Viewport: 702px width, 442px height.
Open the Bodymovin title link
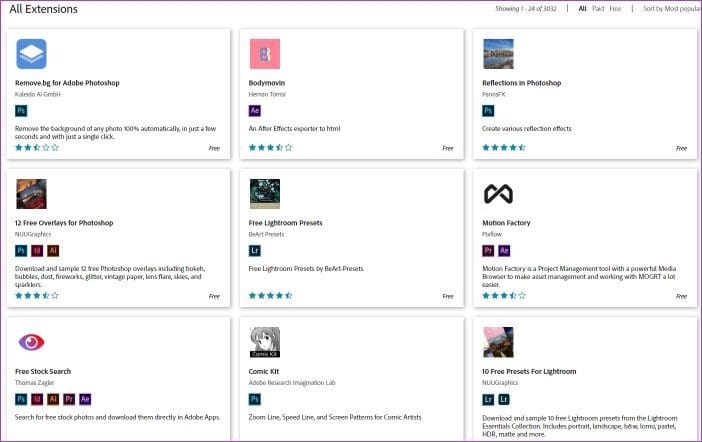(x=267, y=83)
